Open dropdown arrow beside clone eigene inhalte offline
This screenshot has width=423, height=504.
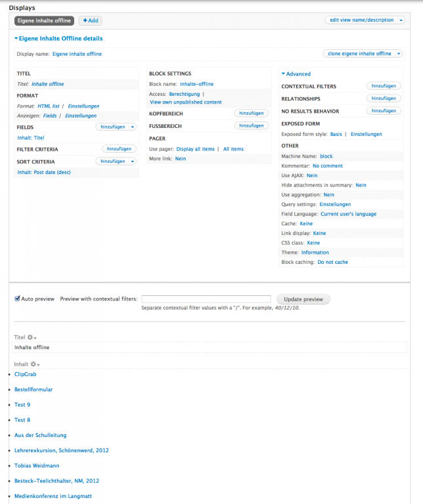pyautogui.click(x=397, y=54)
